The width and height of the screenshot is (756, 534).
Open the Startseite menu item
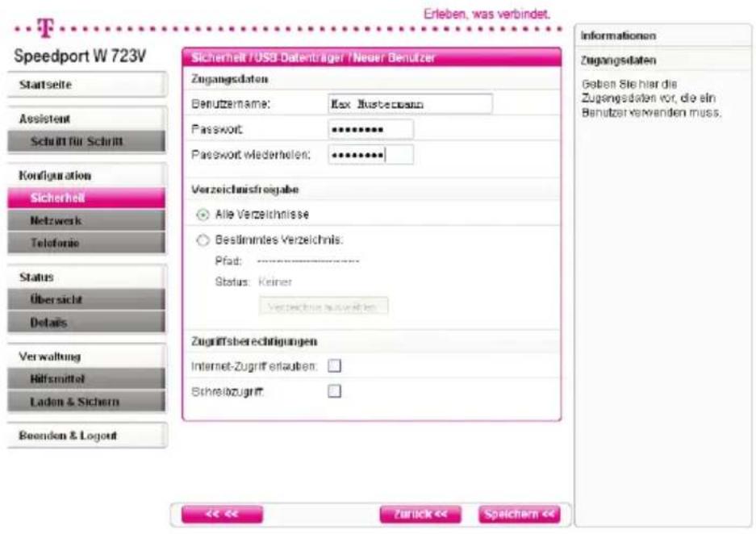87,85
